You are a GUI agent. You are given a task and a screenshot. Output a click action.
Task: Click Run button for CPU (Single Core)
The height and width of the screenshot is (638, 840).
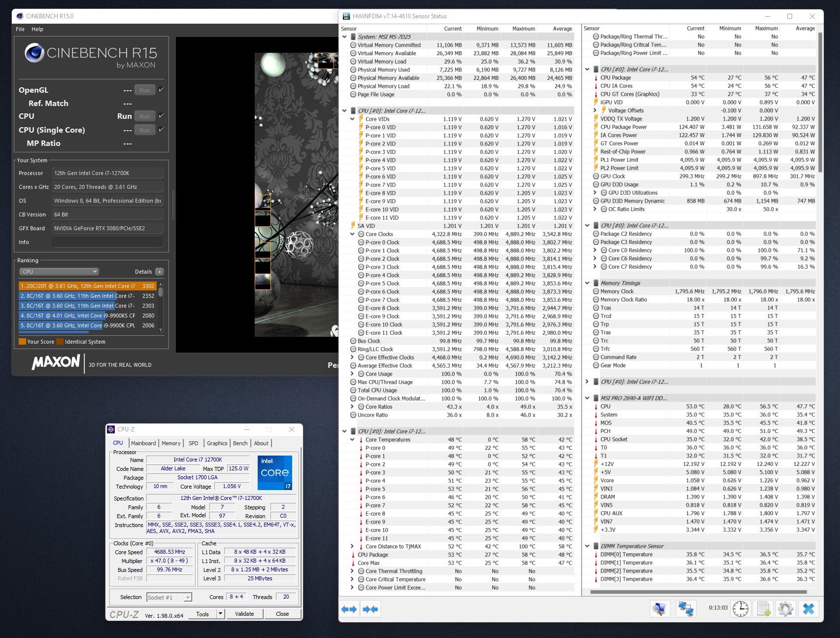click(144, 130)
